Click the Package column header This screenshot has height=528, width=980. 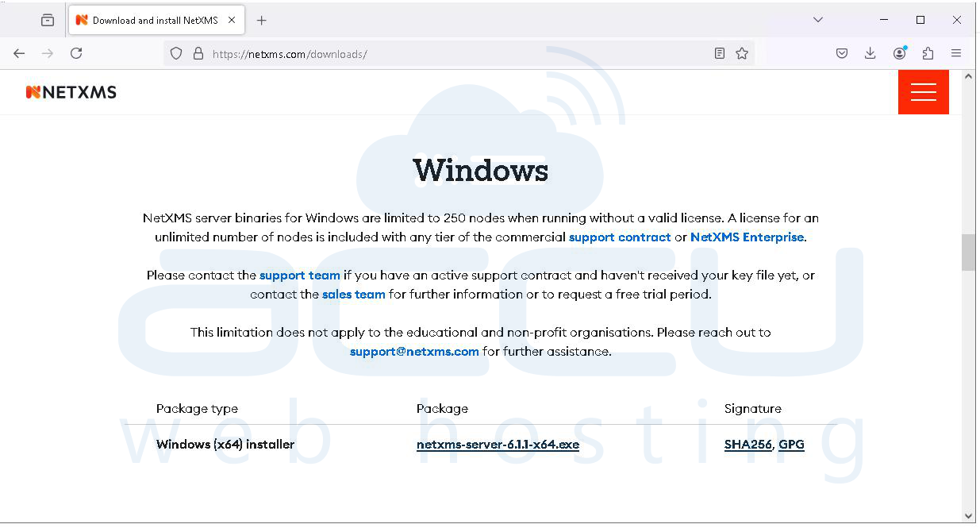442,409
